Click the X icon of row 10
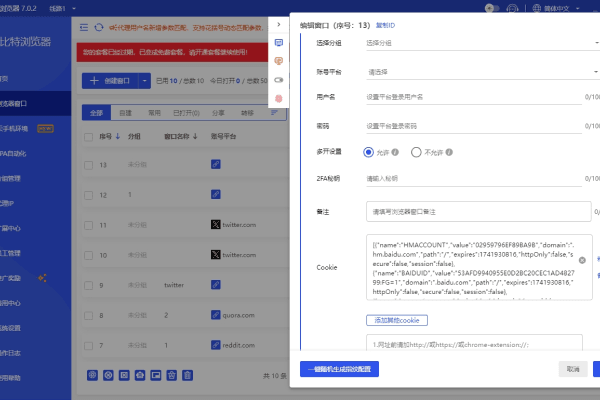 click(215, 255)
